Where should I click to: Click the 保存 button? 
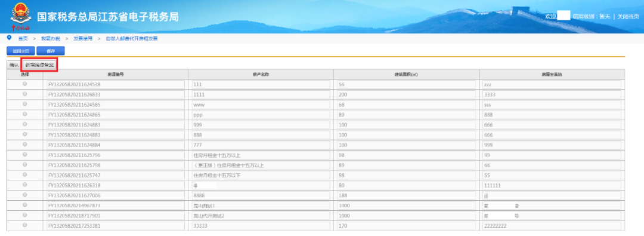point(51,51)
